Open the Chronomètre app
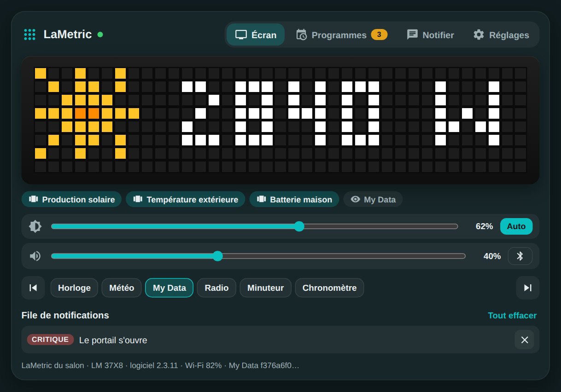The height and width of the screenshot is (392, 561). 329,288
